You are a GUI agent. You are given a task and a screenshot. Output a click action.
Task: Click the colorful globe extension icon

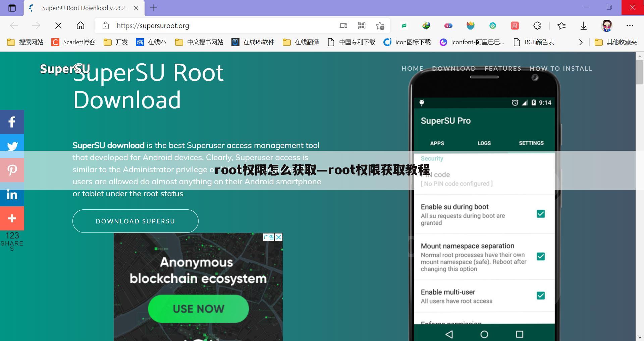point(426,25)
